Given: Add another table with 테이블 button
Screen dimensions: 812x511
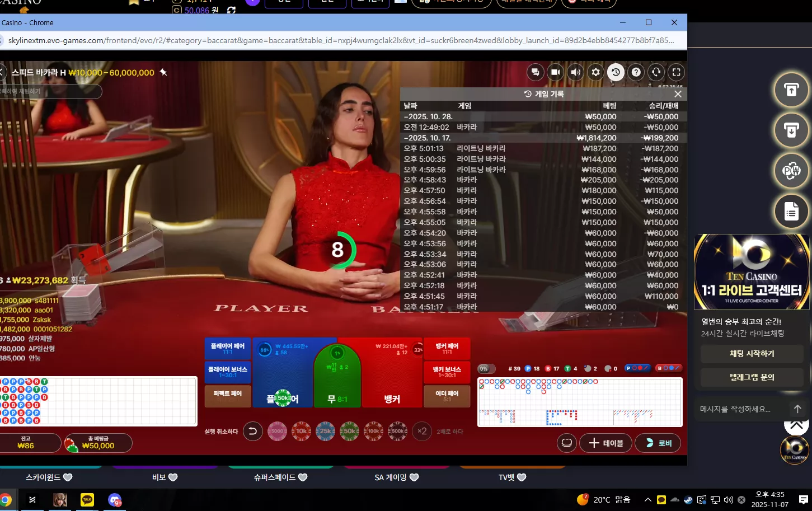Looking at the screenshot, I should point(606,443).
